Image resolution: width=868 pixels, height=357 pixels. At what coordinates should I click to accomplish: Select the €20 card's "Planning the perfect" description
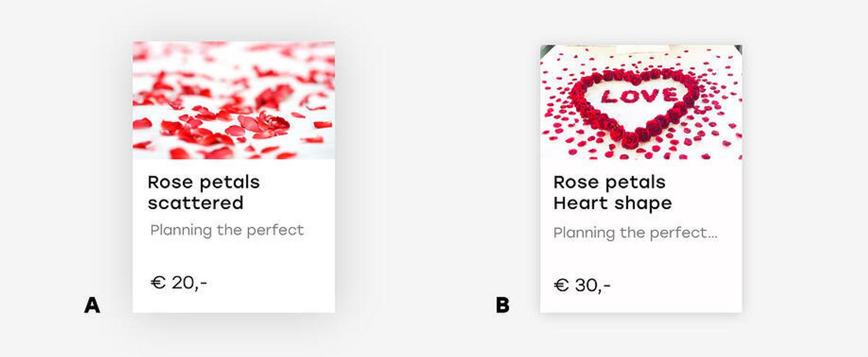click(227, 230)
